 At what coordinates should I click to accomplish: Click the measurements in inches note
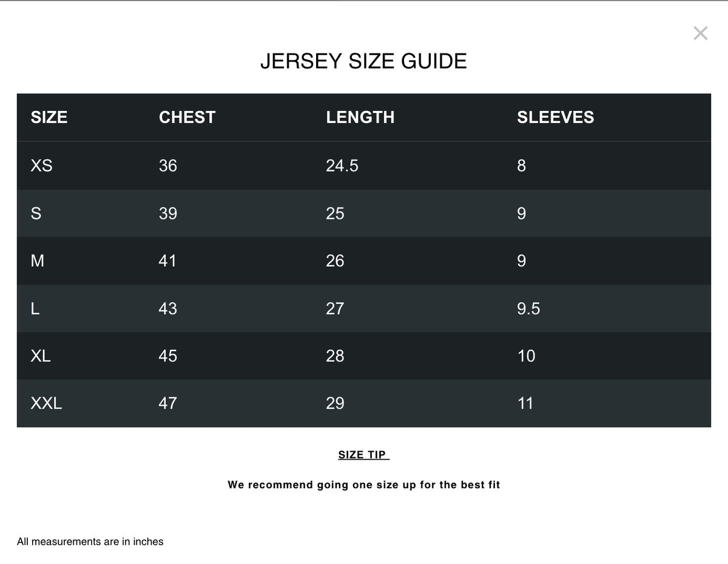pos(90,542)
